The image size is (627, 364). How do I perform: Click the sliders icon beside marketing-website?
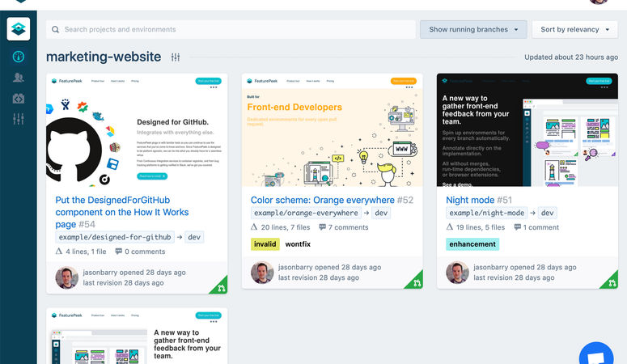[x=176, y=57]
